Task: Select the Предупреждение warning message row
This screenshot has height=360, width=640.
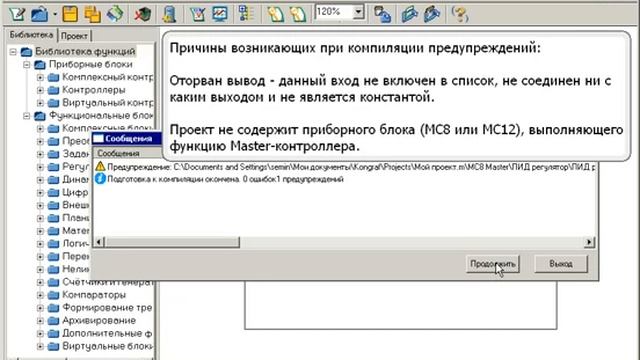Action: (x=345, y=167)
